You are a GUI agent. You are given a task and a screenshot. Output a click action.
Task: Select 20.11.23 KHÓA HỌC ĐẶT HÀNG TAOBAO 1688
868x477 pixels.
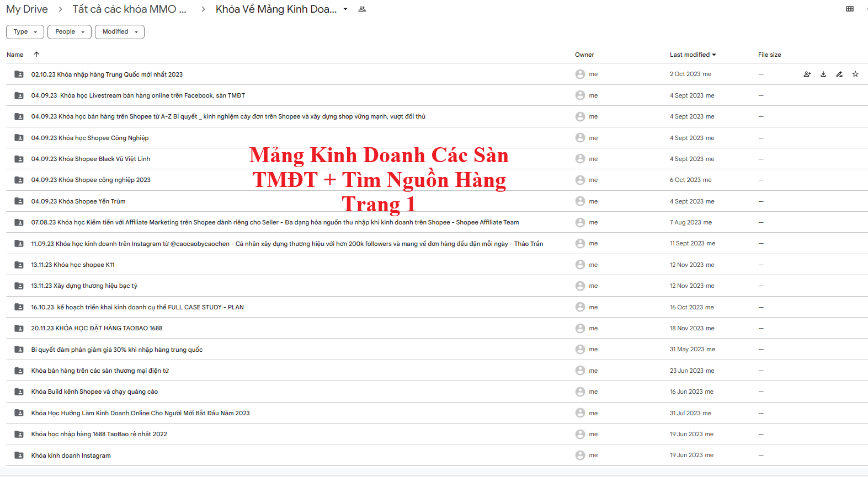[x=97, y=328]
